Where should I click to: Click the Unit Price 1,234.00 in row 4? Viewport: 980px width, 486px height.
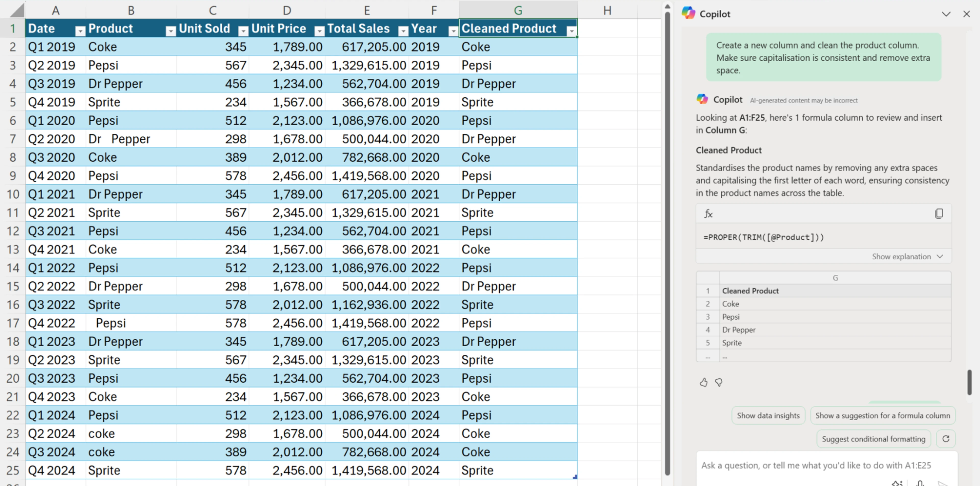coord(287,84)
